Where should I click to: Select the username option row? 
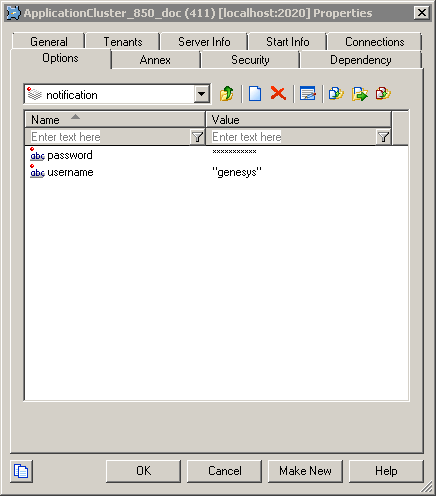(x=216, y=172)
